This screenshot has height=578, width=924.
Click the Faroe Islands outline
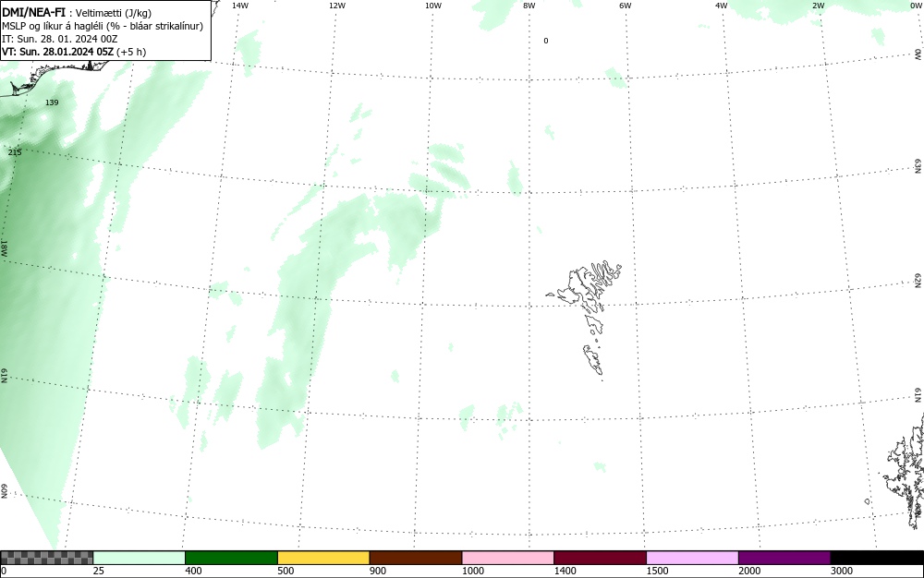click(585, 319)
